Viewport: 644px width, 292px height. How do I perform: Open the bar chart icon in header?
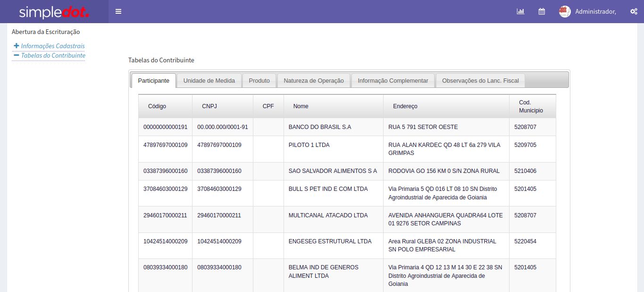[x=520, y=11]
